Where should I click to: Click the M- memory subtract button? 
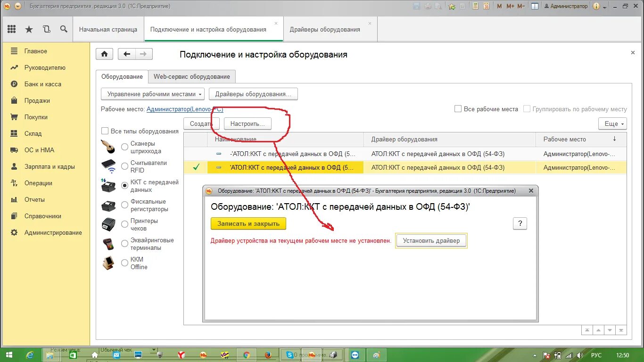pos(521,6)
